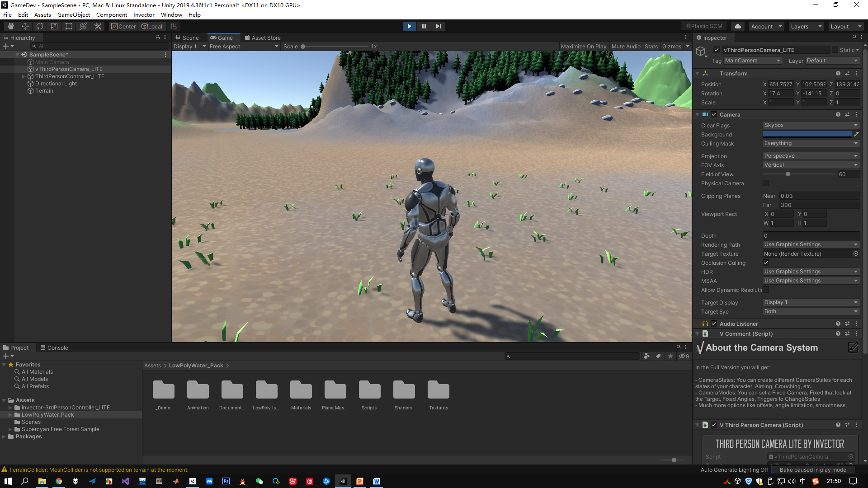Select the Rotate tool
868x488 pixels.
tap(40, 26)
